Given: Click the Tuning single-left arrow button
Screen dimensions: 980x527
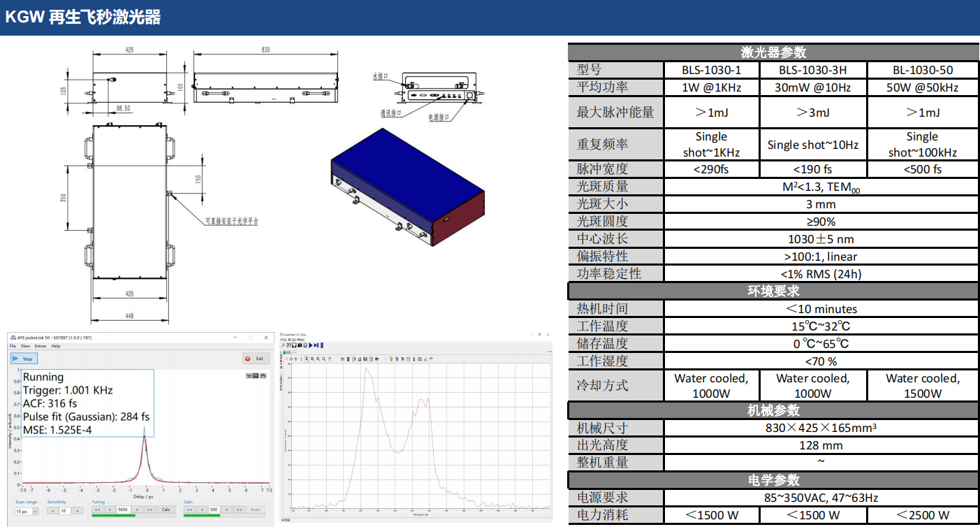Looking at the screenshot, I should click(110, 510).
